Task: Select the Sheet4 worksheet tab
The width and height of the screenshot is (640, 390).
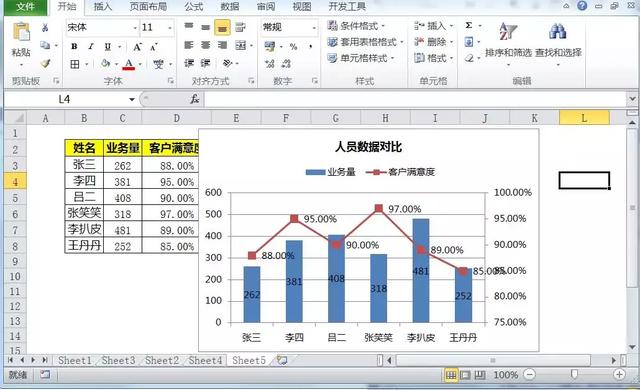Action: click(x=205, y=361)
